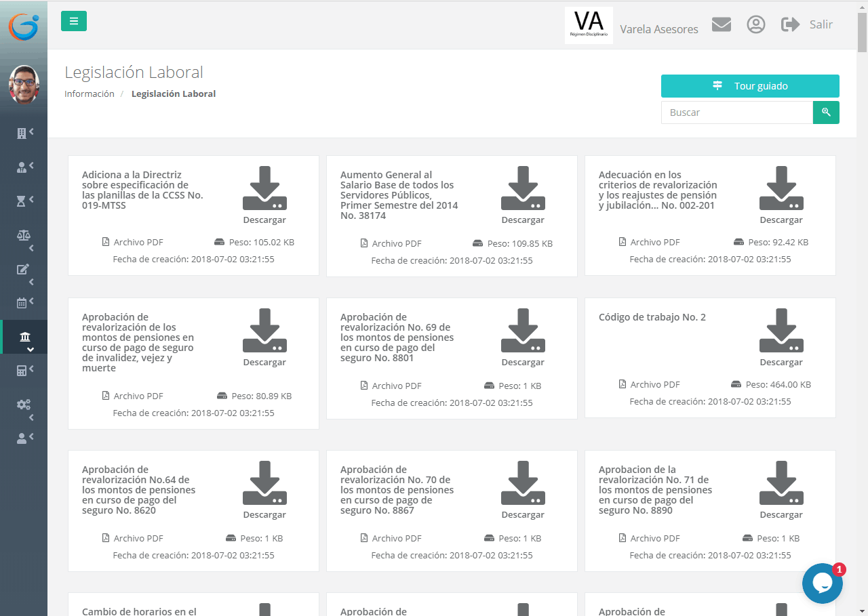Go to Información breadcrumb
Image resolution: width=868 pixels, height=616 pixels.
click(x=90, y=94)
